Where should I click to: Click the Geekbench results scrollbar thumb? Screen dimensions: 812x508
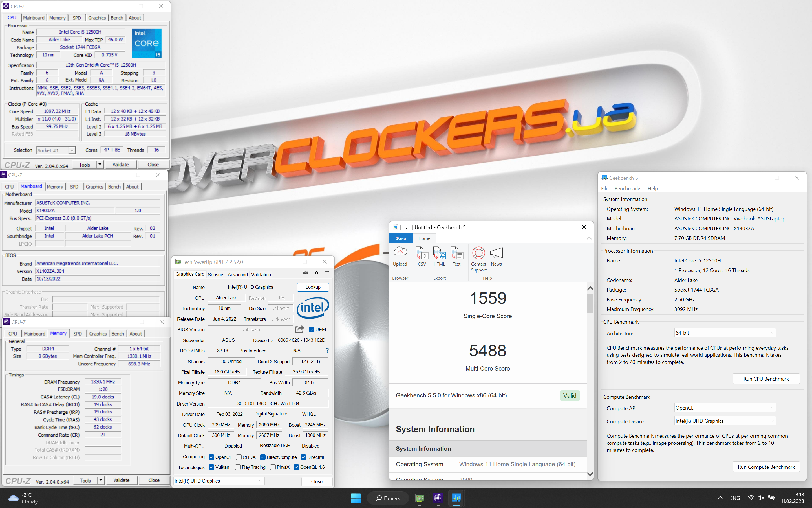pos(590,303)
